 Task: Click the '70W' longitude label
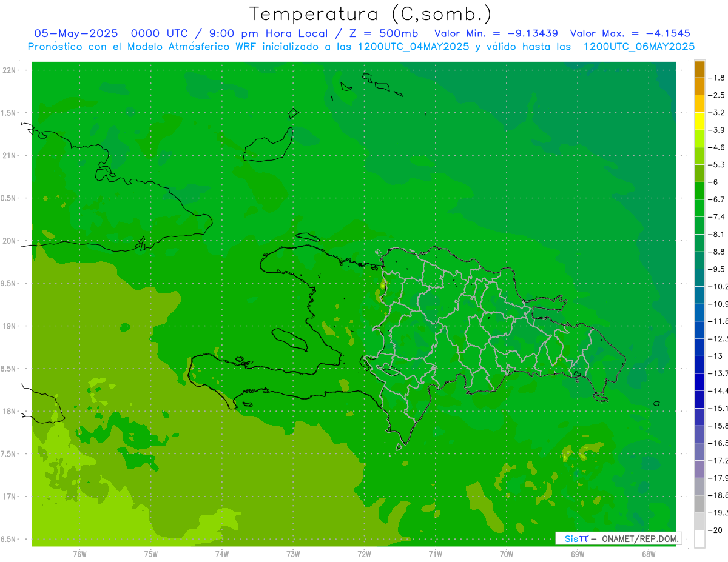[x=506, y=554]
